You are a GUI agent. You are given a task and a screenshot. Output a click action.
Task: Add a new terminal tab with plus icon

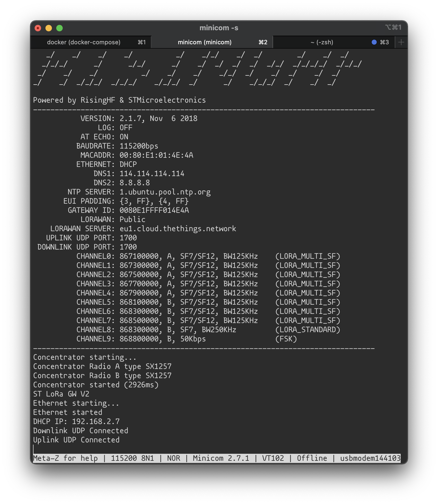coord(401,42)
